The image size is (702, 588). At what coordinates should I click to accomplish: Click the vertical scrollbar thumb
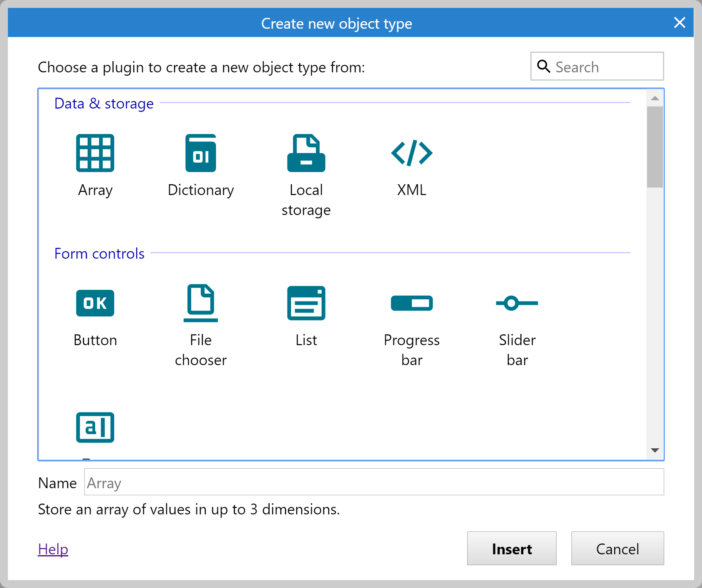[x=655, y=147]
